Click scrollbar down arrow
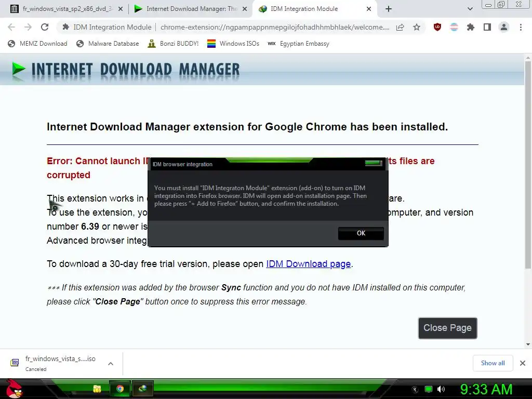532x399 pixels. tap(528, 344)
